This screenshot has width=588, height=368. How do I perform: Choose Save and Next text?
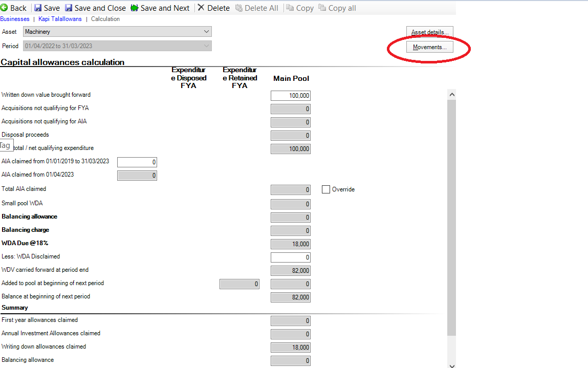(165, 8)
